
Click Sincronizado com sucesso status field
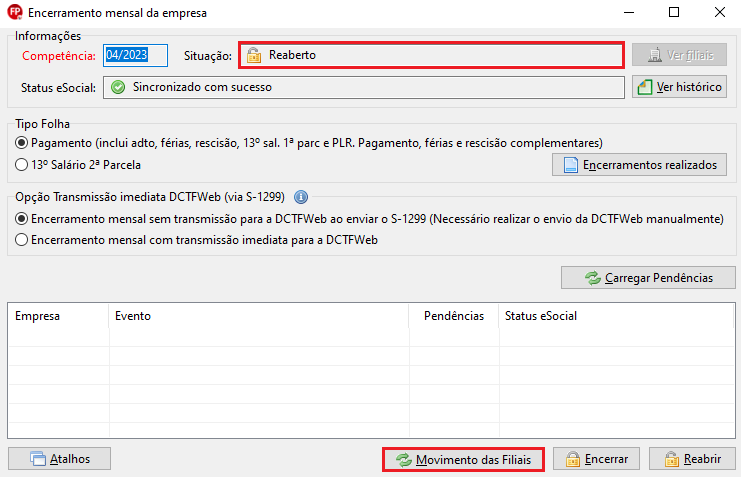[364, 87]
